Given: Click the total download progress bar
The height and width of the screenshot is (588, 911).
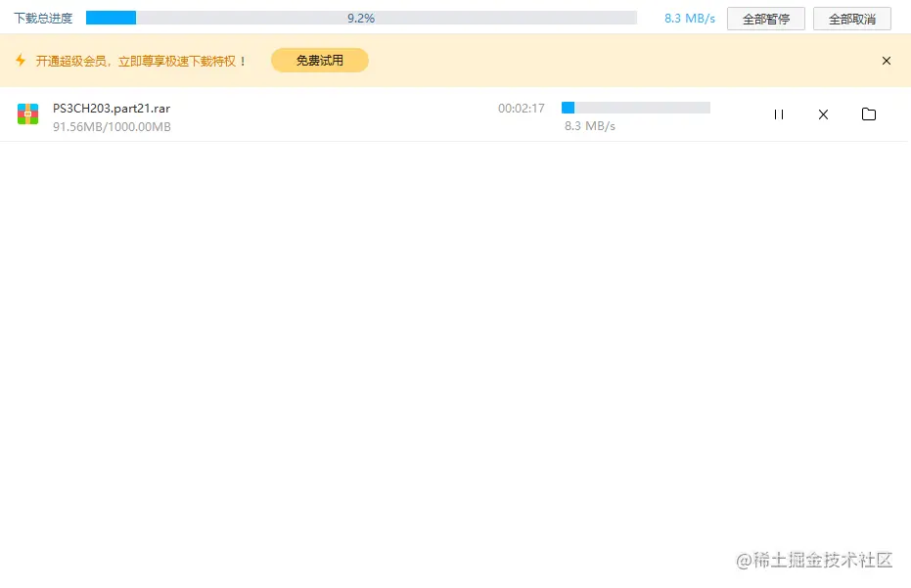Looking at the screenshot, I should click(x=361, y=18).
